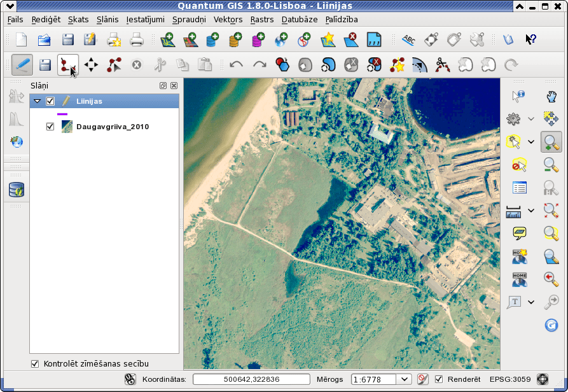Viewport: 568px width, 392px height.
Task: Select the Daugavgriiva_2010 layer name
Action: (113, 127)
